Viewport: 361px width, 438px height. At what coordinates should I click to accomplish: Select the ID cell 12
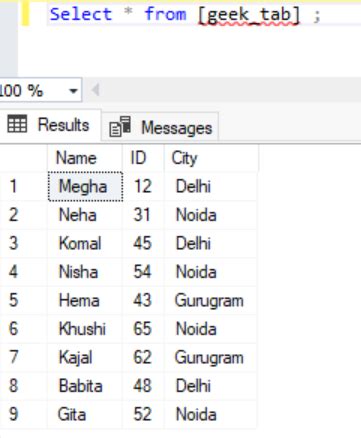tap(143, 186)
